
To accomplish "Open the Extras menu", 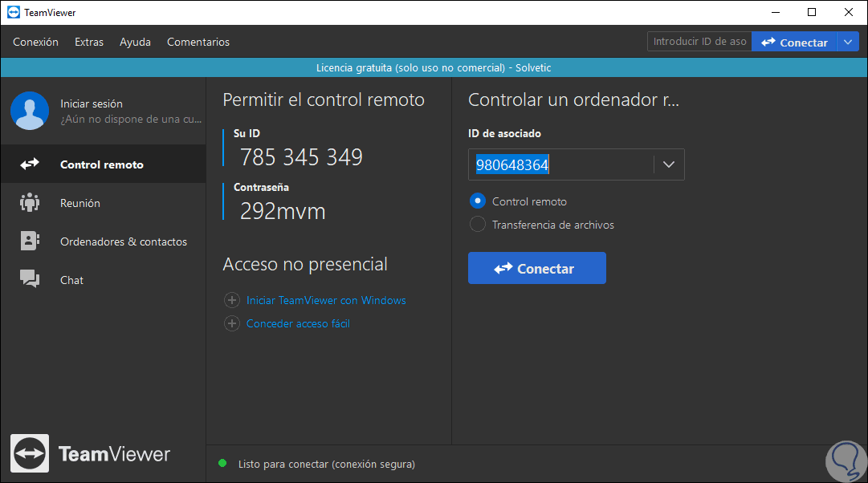I will coord(89,42).
